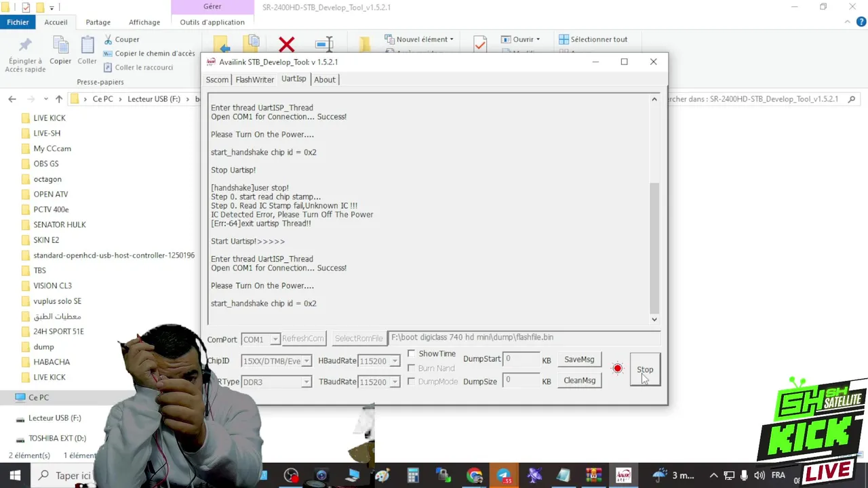
Task: Switch to the Sscom tab
Action: (x=217, y=79)
